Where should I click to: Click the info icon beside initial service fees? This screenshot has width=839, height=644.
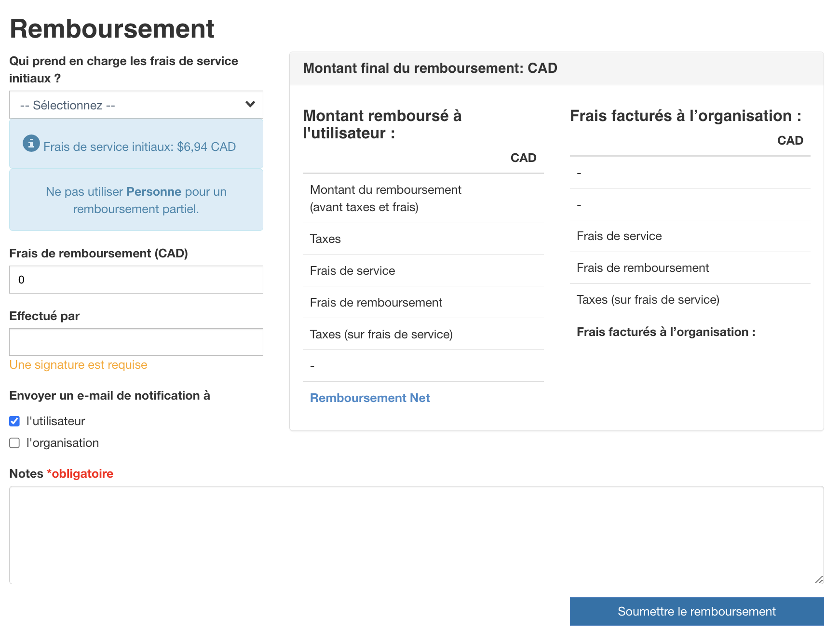click(31, 143)
